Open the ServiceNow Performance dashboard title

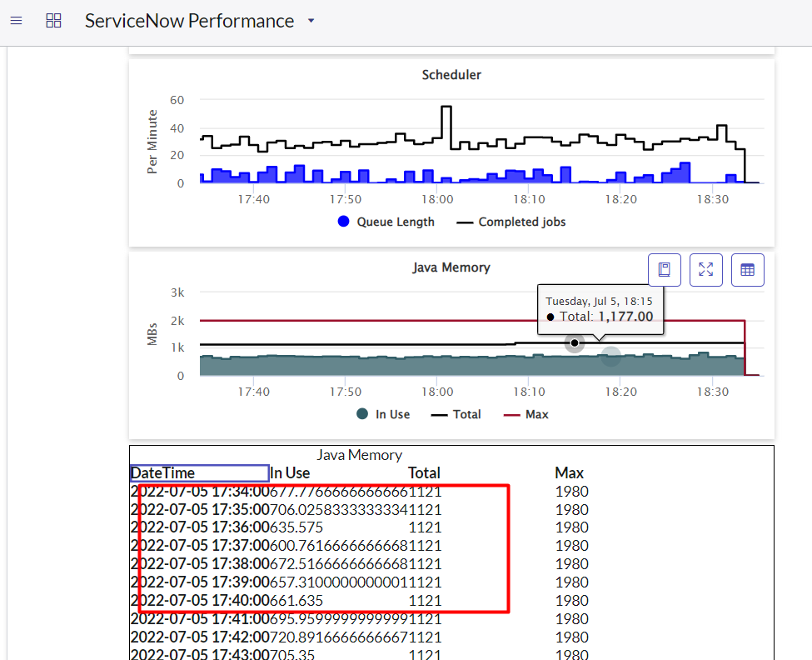(190, 21)
